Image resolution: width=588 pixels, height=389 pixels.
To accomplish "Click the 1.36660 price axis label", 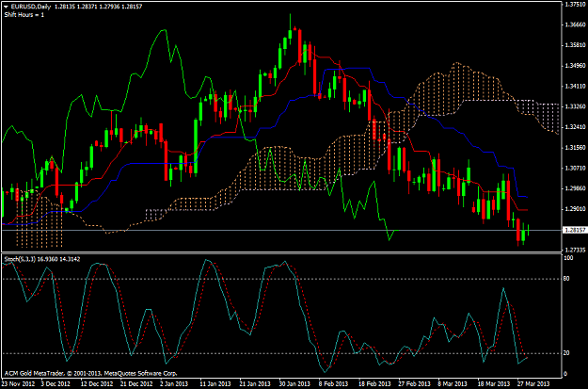I will (x=575, y=24).
